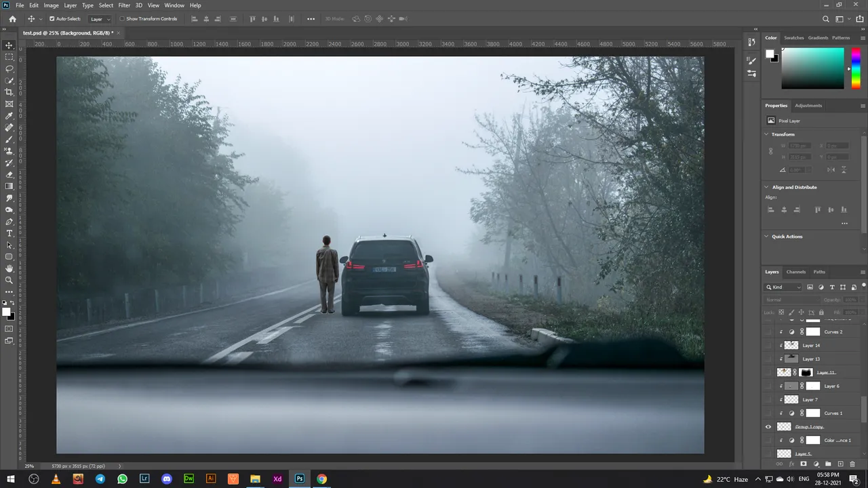The width and height of the screenshot is (868, 488).
Task: Hide the Group 1 copy layer
Action: click(x=768, y=427)
